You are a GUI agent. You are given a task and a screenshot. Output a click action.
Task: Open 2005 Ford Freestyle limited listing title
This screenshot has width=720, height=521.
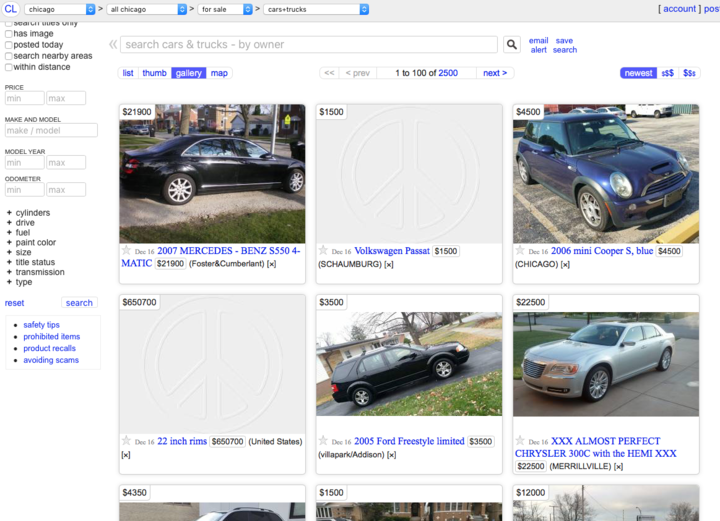pyautogui.click(x=409, y=441)
